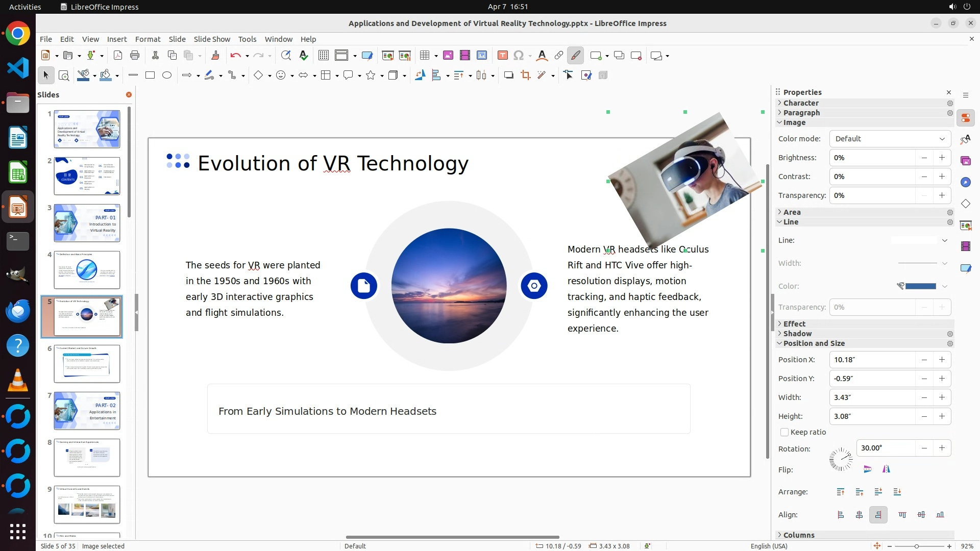Screen dimensions: 980x551
Task: Open the Color mode dropdown
Action: 890,139
